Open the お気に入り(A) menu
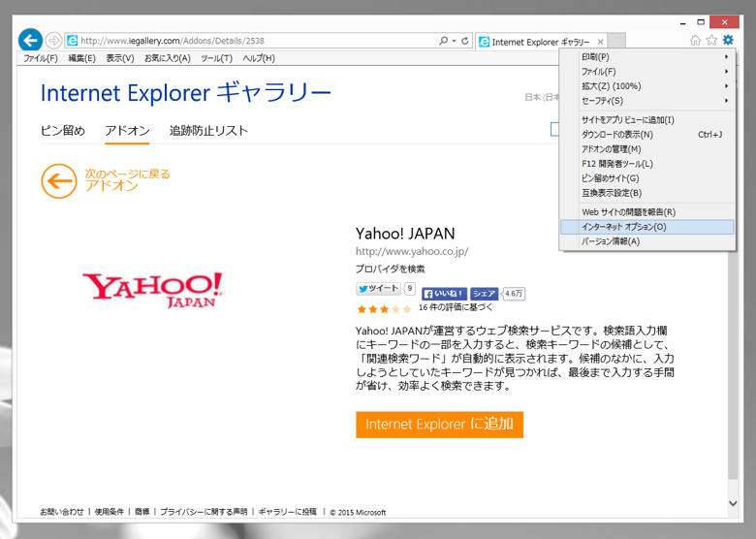 [x=168, y=58]
